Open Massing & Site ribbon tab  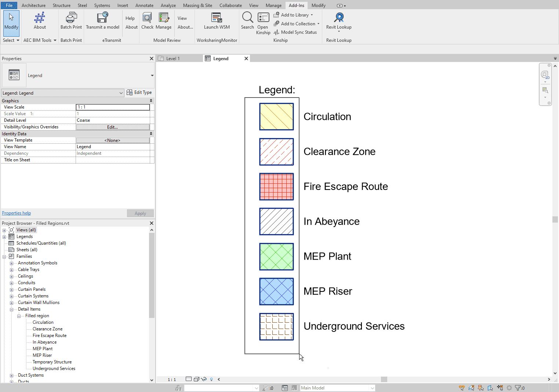tap(197, 6)
